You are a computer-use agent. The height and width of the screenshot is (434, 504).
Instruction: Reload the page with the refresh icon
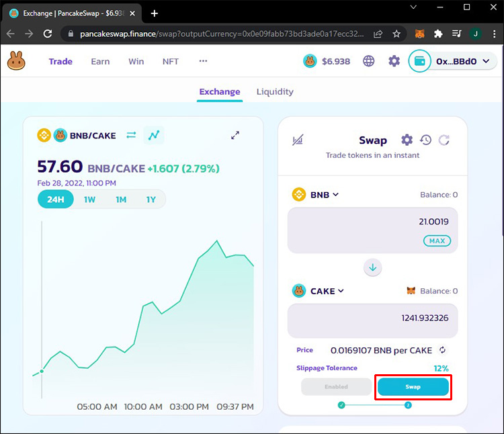point(48,34)
